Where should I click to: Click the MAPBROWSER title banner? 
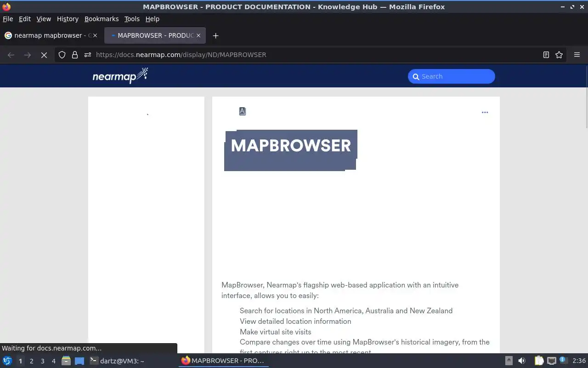point(291,150)
